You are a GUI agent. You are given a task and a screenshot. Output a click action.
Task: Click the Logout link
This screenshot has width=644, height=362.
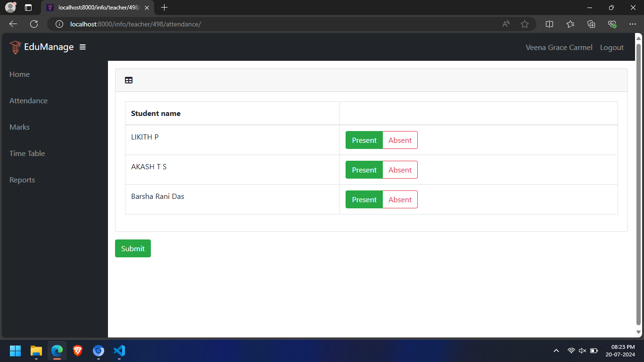pyautogui.click(x=612, y=48)
